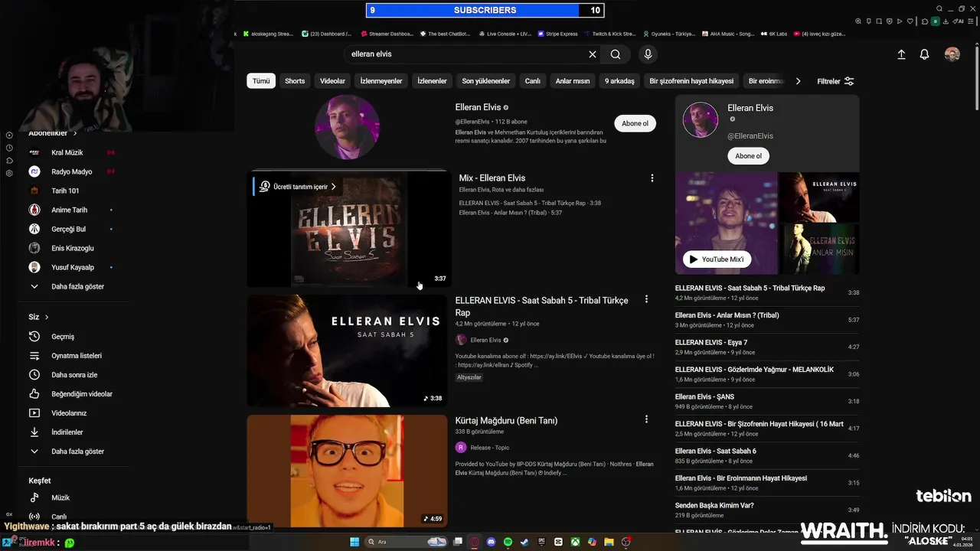Open more options for Mix - Elleran Elvis

652,178
